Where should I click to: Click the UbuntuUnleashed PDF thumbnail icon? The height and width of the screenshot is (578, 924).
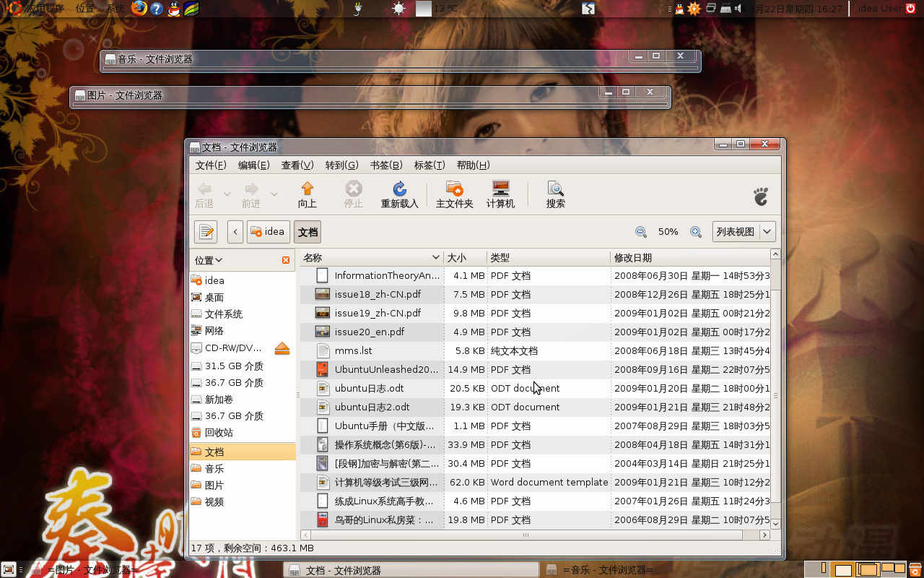[x=323, y=369]
